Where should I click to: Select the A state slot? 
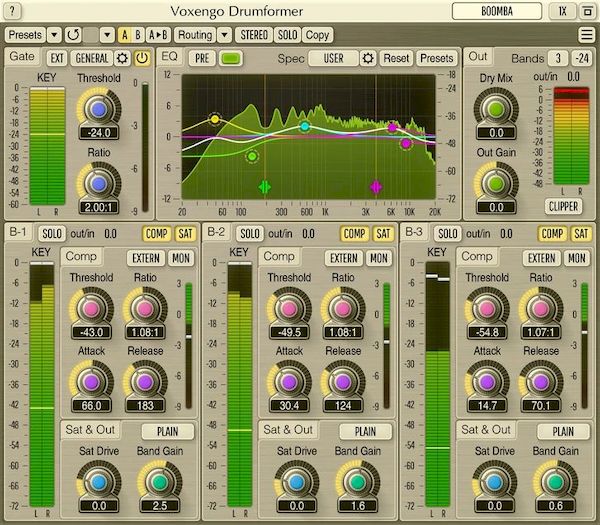click(124, 34)
